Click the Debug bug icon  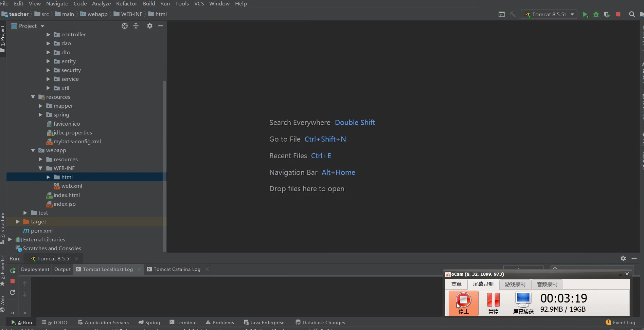596,15
